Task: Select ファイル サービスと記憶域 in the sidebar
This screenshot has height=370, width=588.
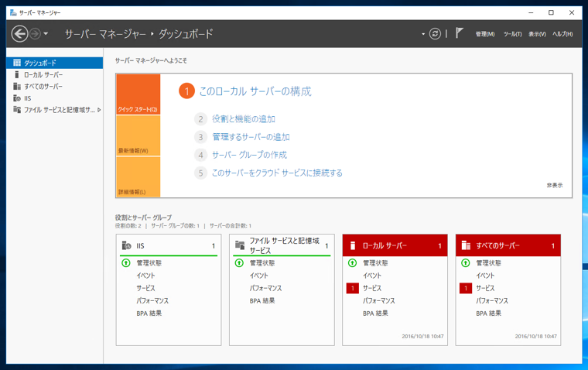Action: point(54,110)
